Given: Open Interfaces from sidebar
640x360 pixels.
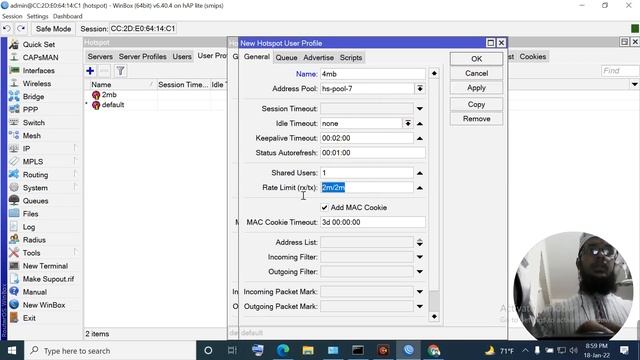Looking at the screenshot, I should point(38,71).
